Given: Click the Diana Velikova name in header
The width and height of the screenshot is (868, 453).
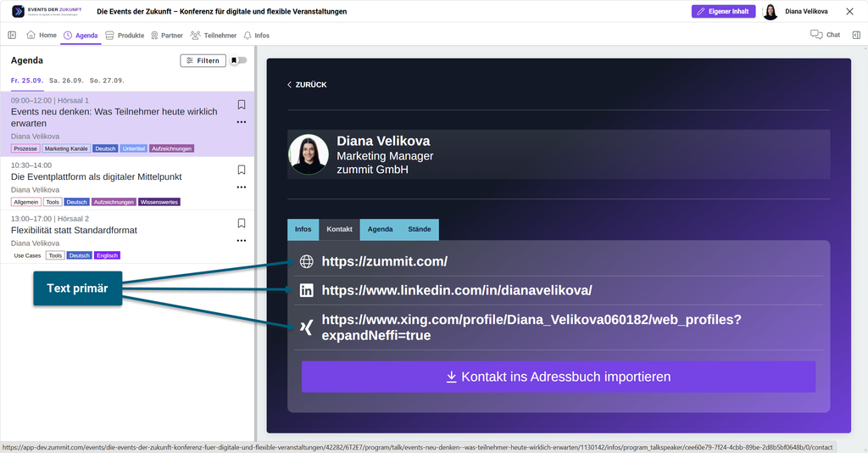Looking at the screenshot, I should pos(806,11).
